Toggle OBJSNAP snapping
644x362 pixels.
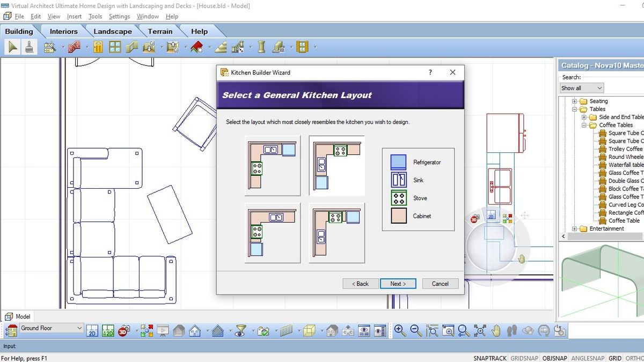(x=554, y=358)
